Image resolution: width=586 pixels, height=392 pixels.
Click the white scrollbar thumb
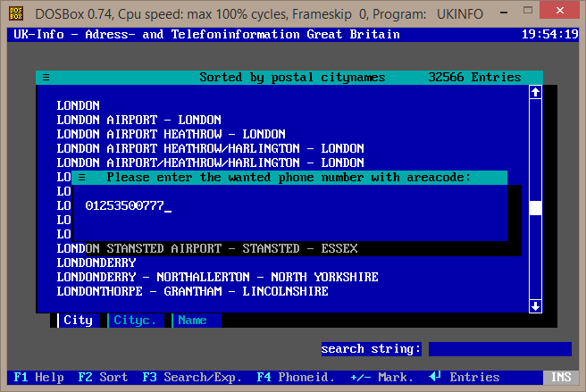tap(536, 208)
